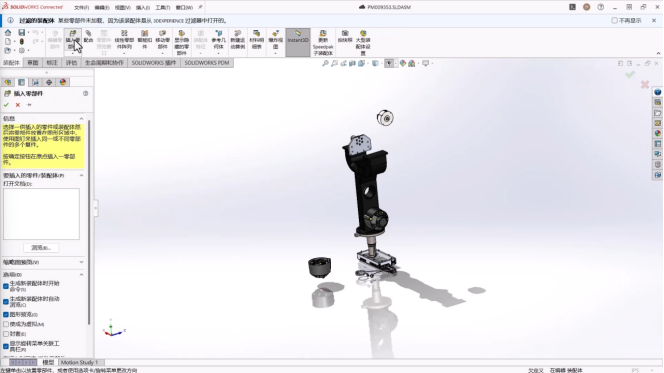
Task: Open the PropertyManager tab icon
Action: [x=22, y=82]
